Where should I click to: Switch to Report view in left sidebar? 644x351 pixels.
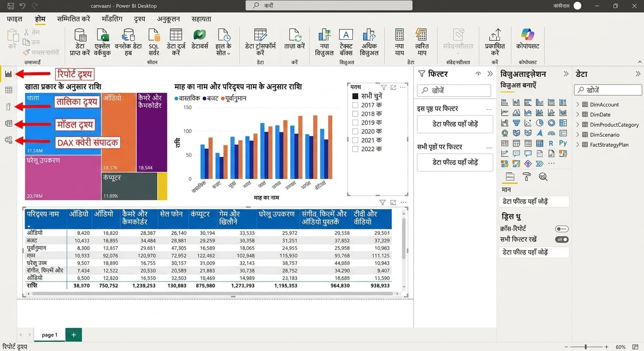(x=8, y=74)
